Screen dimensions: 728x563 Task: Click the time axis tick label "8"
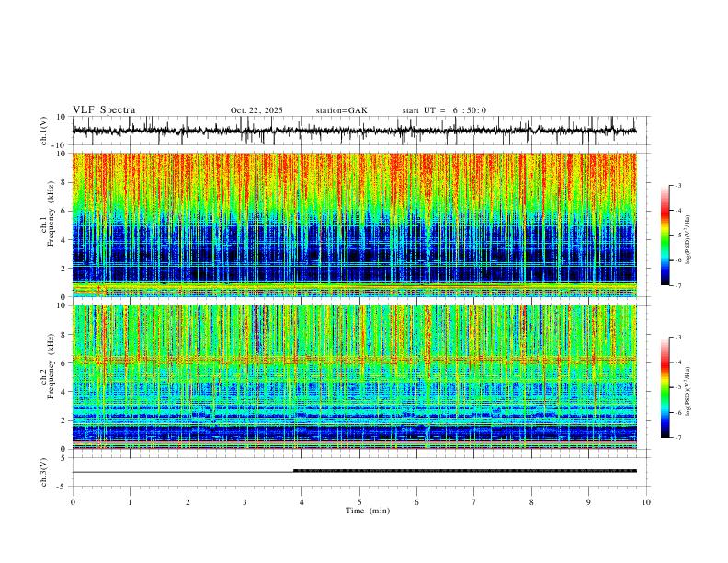pos(531,502)
